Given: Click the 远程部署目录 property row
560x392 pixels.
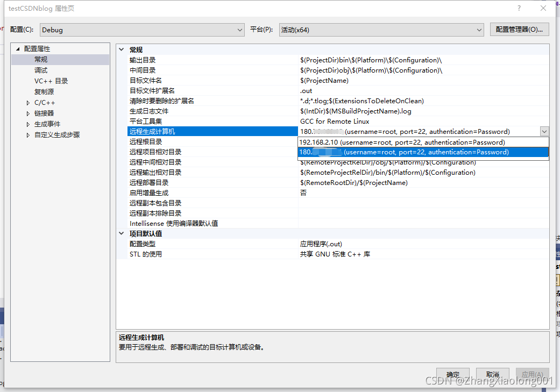Looking at the screenshot, I should click(x=338, y=183).
